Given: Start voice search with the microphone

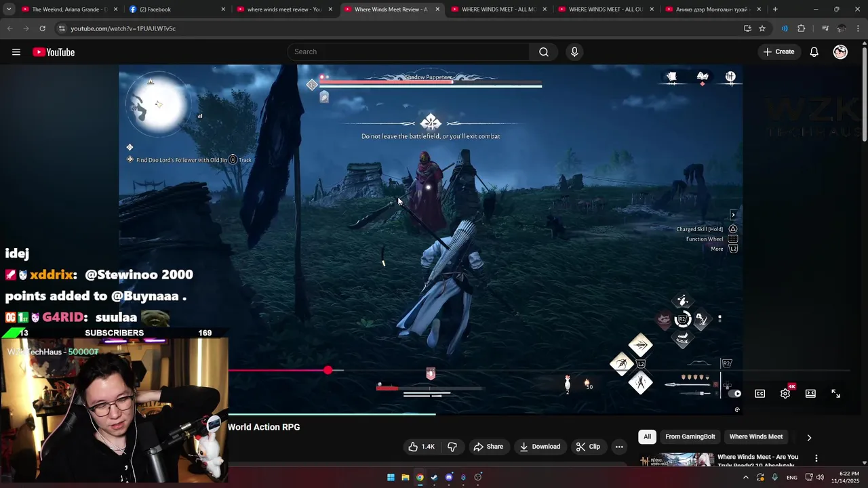Looking at the screenshot, I should pos(574,52).
